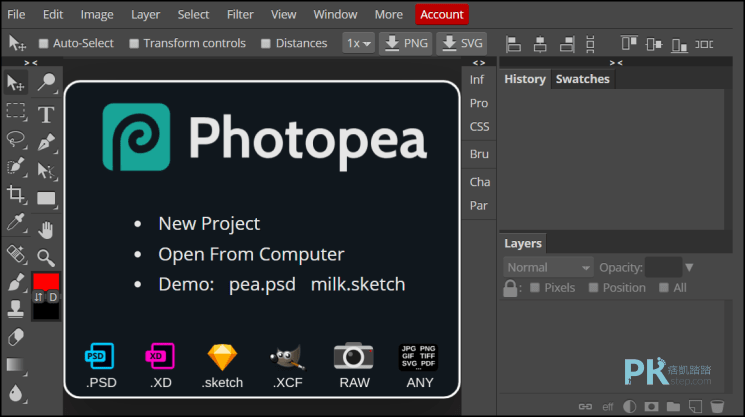
Task: Enable the Distances checkbox
Action: pos(266,44)
